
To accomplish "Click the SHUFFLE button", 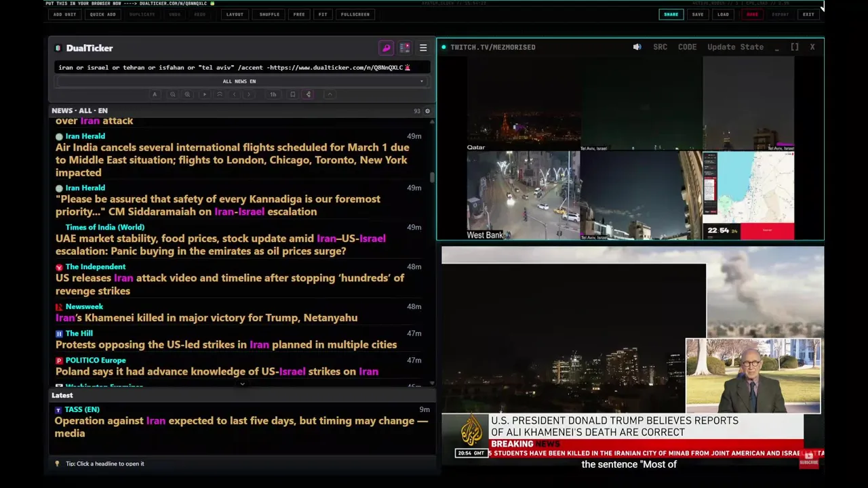I will 269,14.
